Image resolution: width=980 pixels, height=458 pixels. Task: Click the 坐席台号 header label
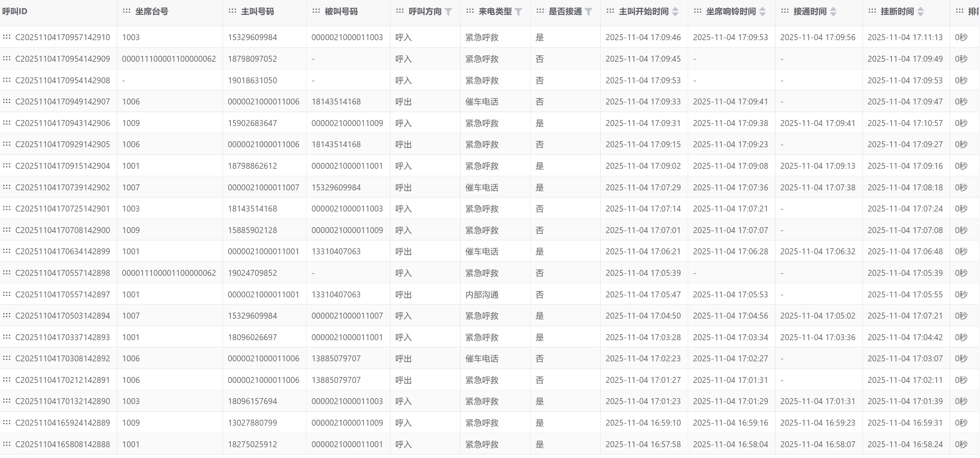152,12
